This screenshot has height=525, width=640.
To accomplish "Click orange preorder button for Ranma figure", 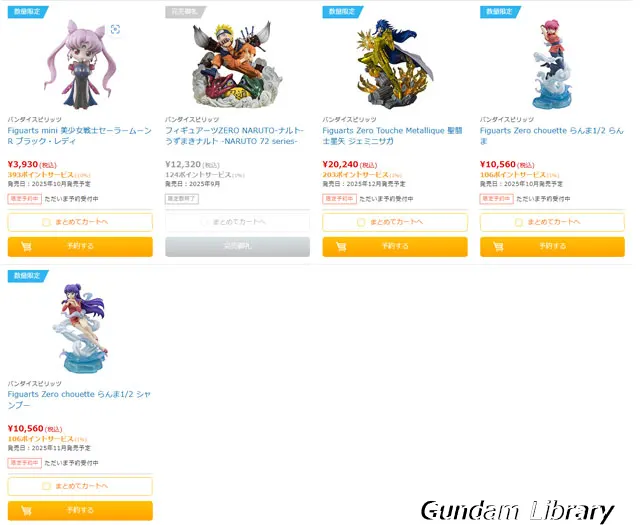I will 552,247.
